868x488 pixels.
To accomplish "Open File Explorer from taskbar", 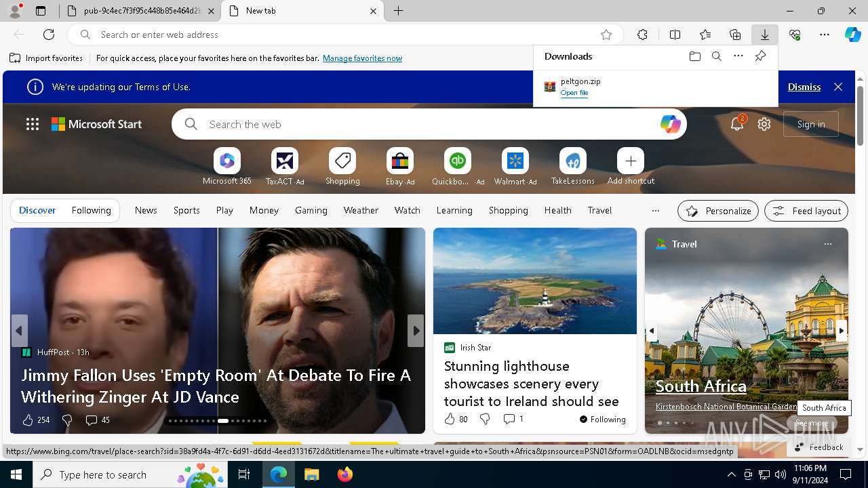I will [312, 474].
